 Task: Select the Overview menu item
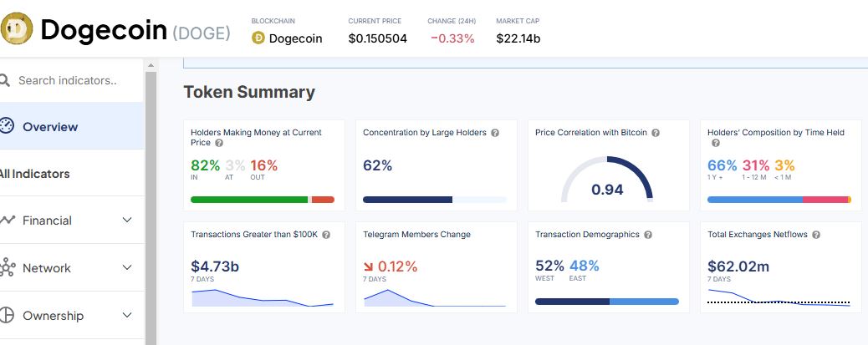pyautogui.click(x=72, y=126)
